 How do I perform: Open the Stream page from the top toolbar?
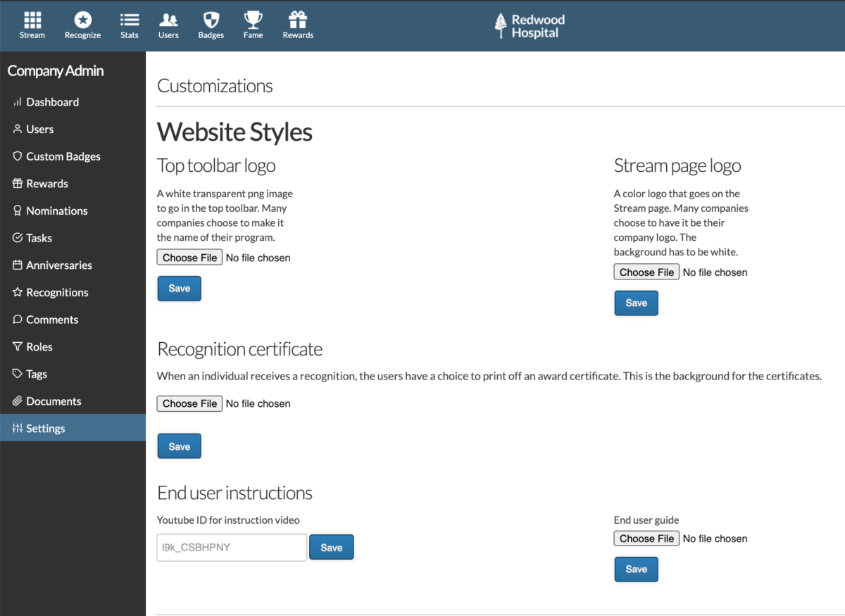(32, 25)
